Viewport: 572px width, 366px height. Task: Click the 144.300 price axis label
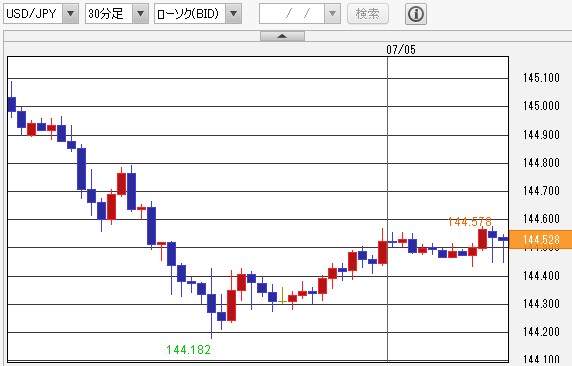tap(541, 304)
